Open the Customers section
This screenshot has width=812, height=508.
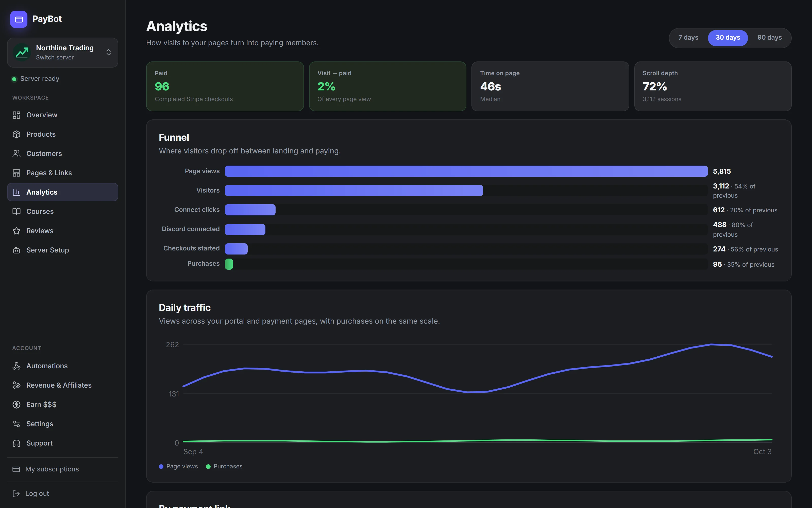pyautogui.click(x=62, y=154)
